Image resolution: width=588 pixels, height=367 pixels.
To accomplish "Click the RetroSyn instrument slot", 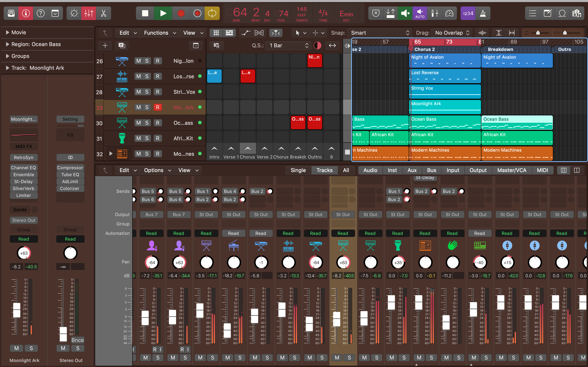I will point(23,157).
